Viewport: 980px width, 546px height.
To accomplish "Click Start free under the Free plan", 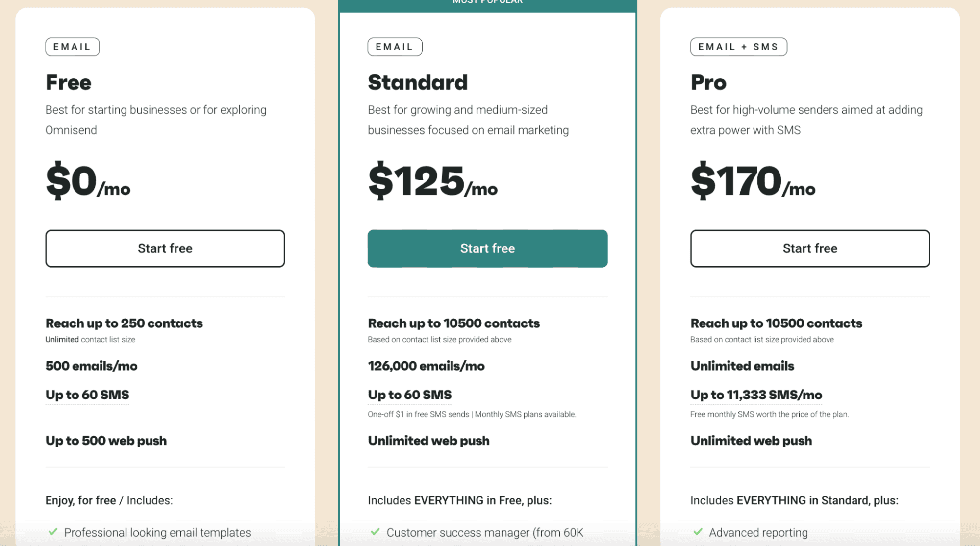I will [x=165, y=248].
